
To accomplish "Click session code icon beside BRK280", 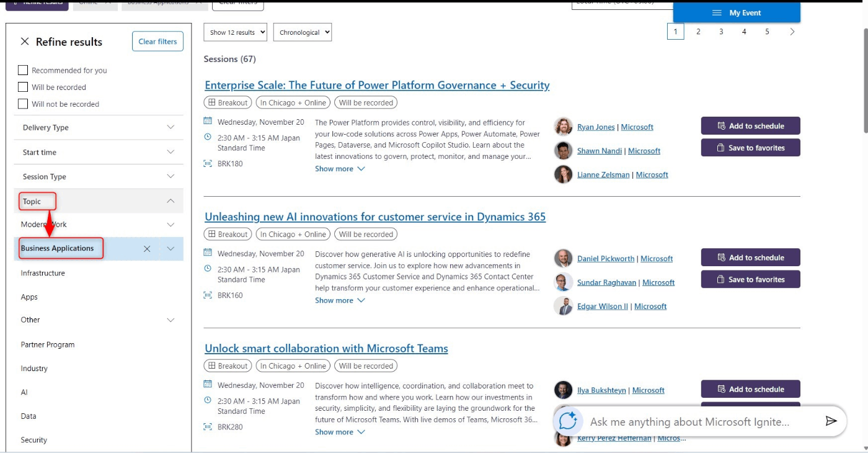I will (x=208, y=426).
